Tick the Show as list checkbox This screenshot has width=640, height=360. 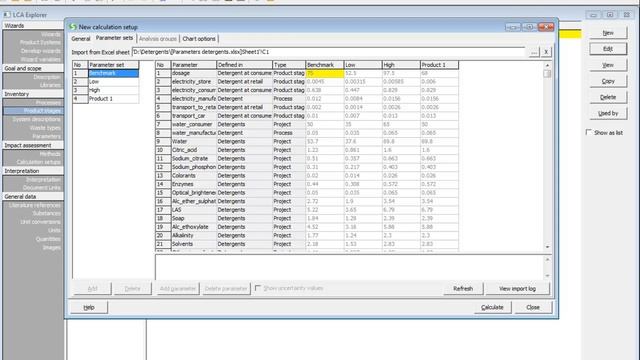pos(589,132)
